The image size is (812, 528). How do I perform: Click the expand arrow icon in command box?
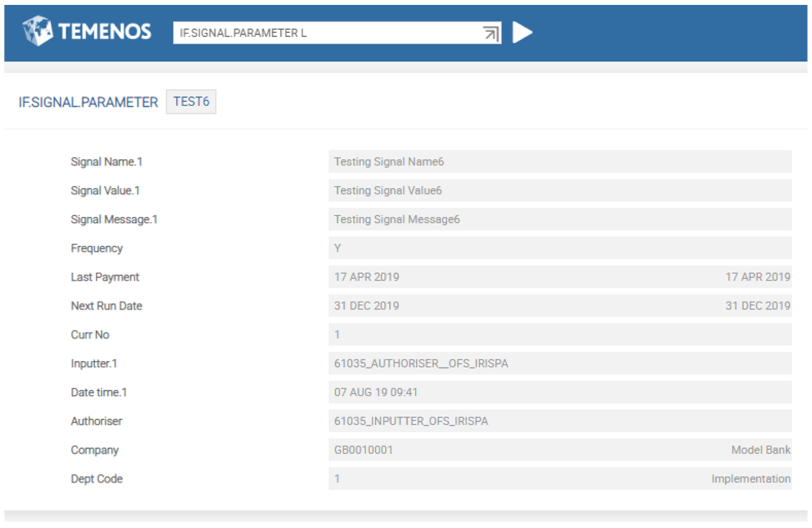pyautogui.click(x=491, y=33)
